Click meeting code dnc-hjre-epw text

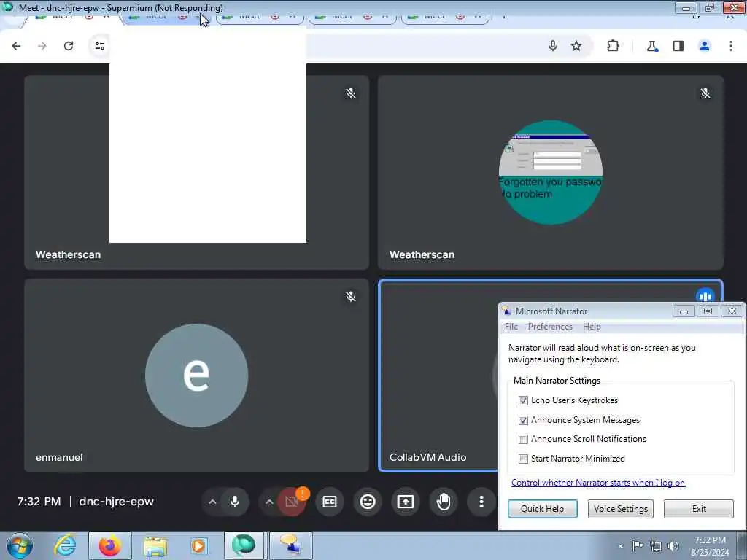tap(116, 502)
